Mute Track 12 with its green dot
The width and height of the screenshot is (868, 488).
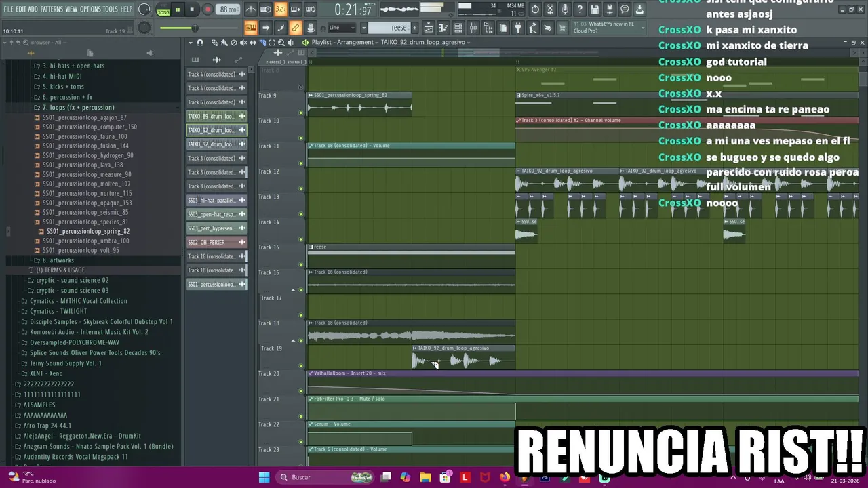coord(301,188)
